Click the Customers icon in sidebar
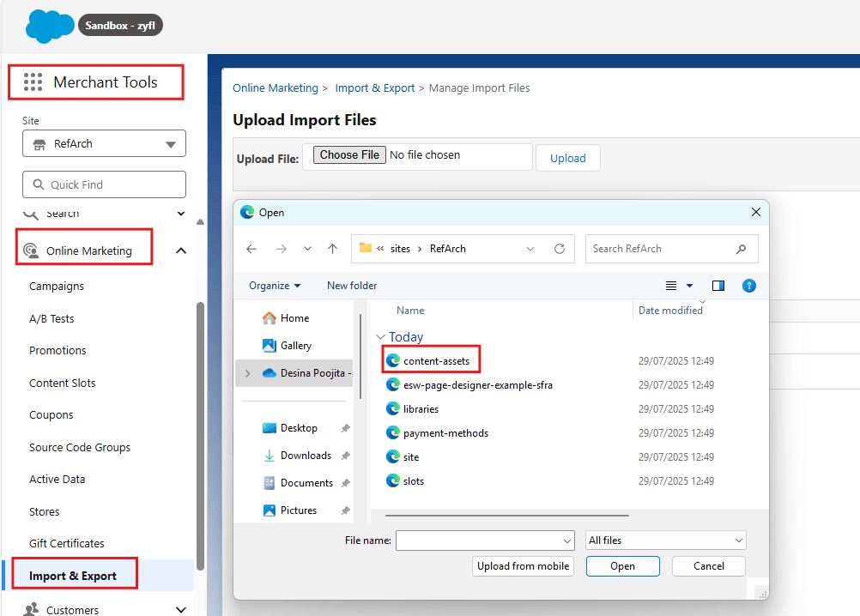Image resolution: width=860 pixels, height=616 pixels. tap(31, 609)
